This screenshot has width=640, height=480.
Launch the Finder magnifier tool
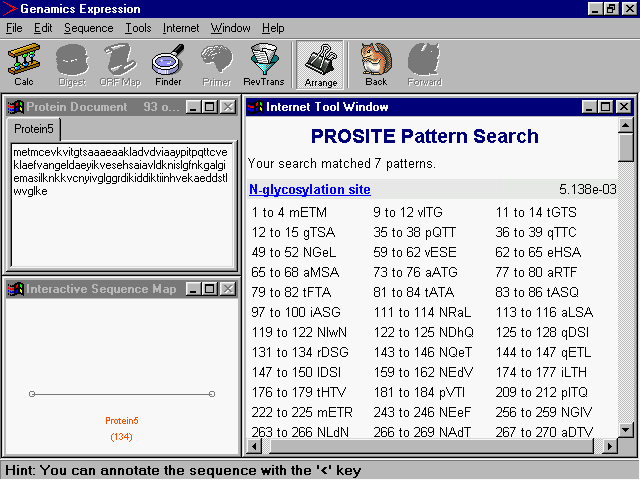(x=168, y=64)
